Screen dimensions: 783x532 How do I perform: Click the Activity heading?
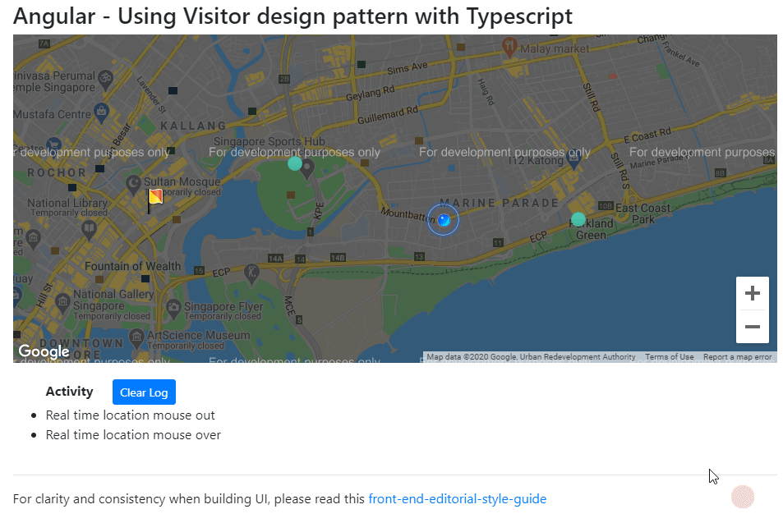click(69, 392)
